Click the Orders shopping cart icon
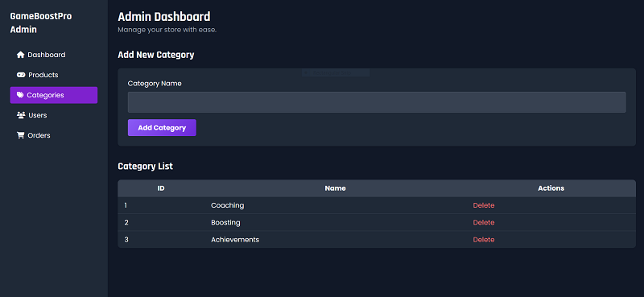The height and width of the screenshot is (297, 644). click(21, 135)
